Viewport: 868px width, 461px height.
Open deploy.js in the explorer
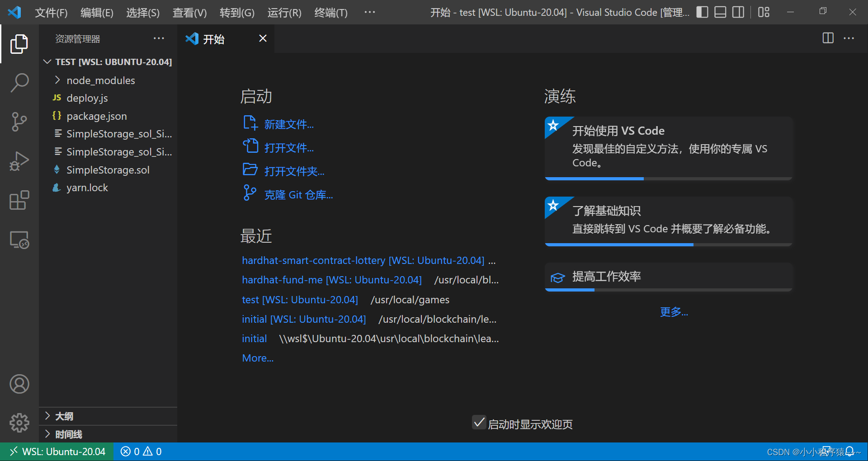pyautogui.click(x=108, y=98)
